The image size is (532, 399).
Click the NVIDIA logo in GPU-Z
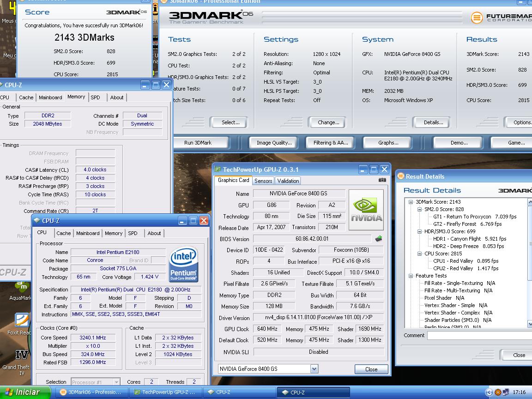coord(366,210)
